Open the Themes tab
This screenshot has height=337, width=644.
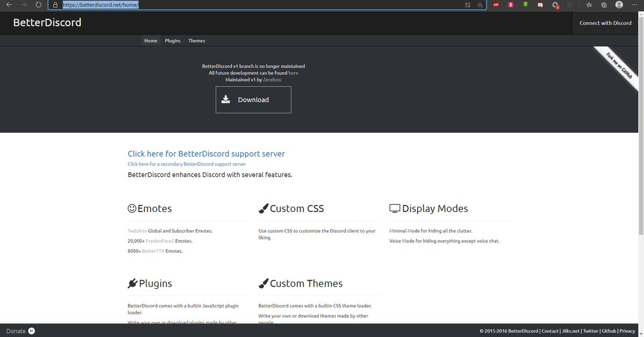point(196,41)
